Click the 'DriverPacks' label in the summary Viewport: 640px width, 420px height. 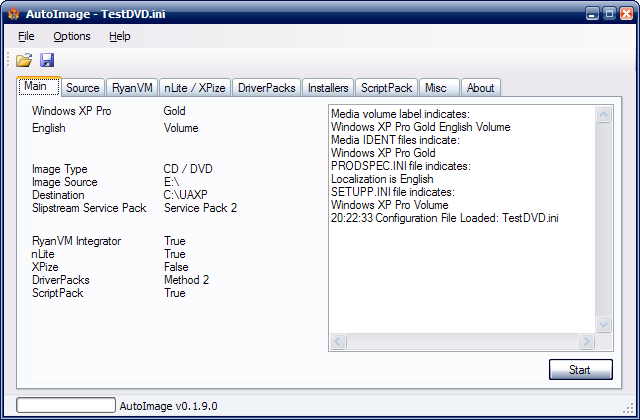click(x=60, y=280)
